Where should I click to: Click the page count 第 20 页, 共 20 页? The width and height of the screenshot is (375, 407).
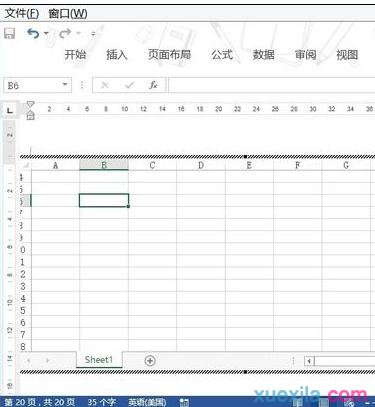40,402
